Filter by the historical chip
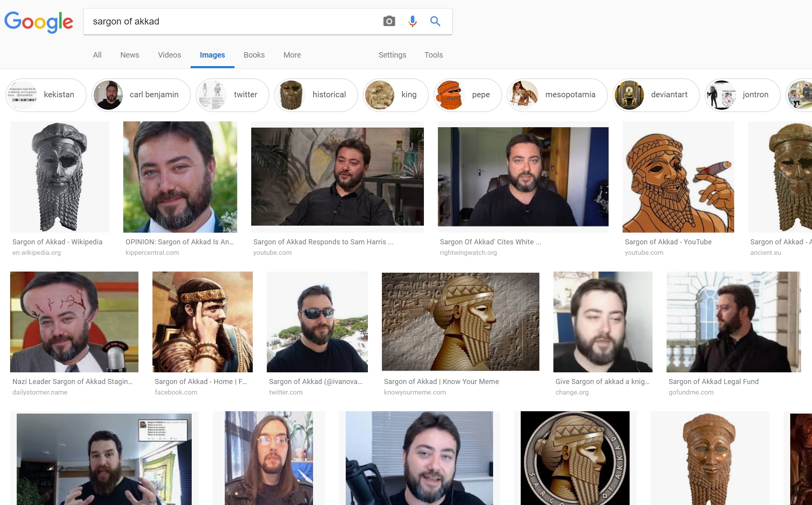The image size is (812, 505). (316, 95)
